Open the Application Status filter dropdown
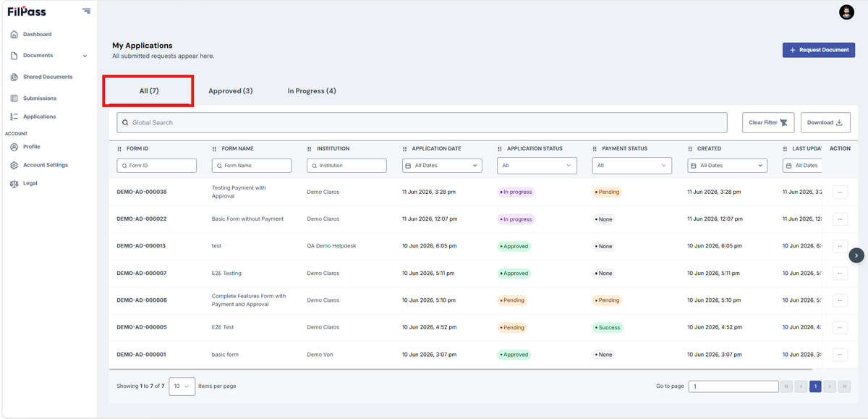The image size is (868, 419). click(537, 166)
